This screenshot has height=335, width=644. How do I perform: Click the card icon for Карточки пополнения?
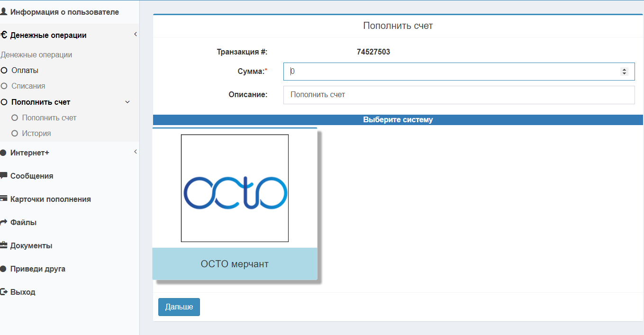tap(4, 199)
